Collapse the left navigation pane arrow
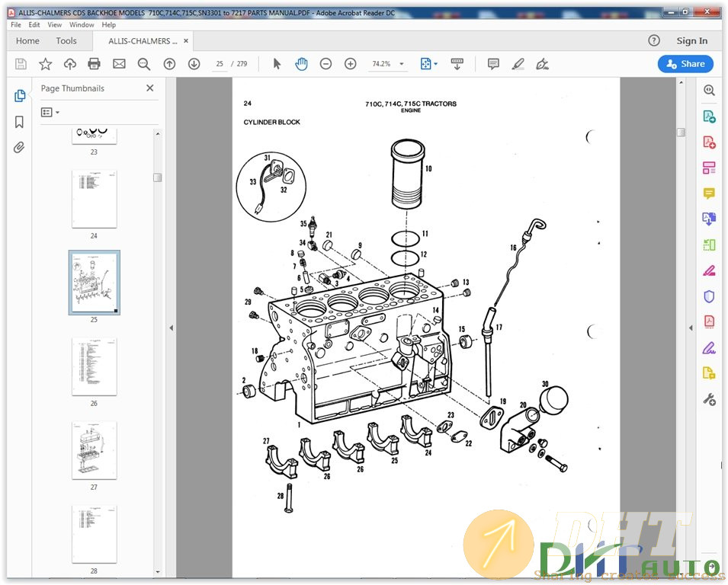The height and width of the screenshot is (585, 728). (x=172, y=328)
